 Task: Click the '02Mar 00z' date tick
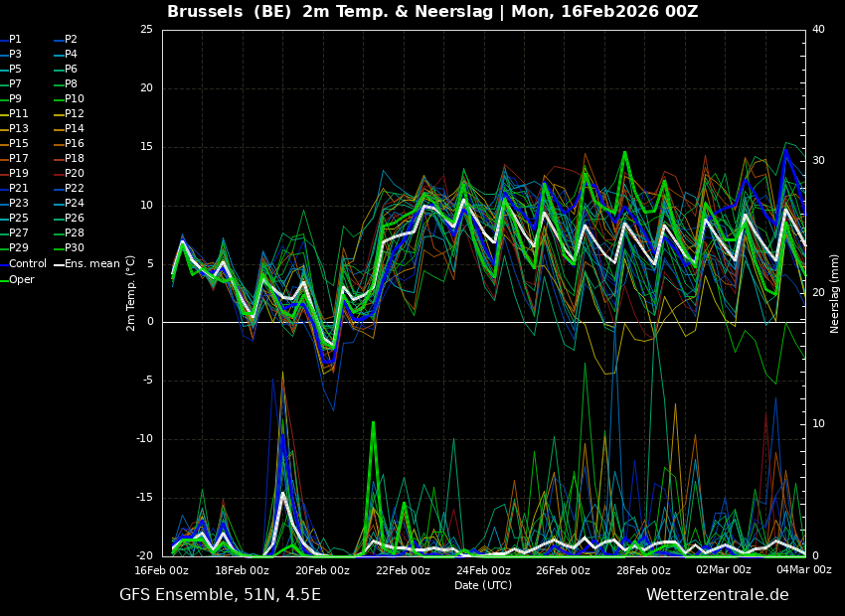click(724, 569)
